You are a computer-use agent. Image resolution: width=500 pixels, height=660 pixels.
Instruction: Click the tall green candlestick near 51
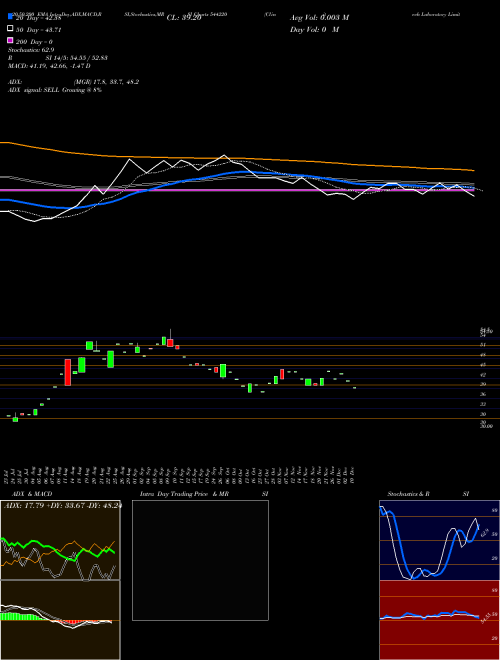89,346
